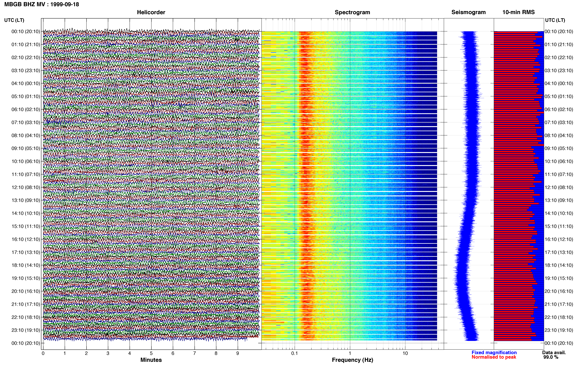The width and height of the screenshot is (588, 368).
Task: Click minutes axis tick label '4'
Action: [x=130, y=353]
